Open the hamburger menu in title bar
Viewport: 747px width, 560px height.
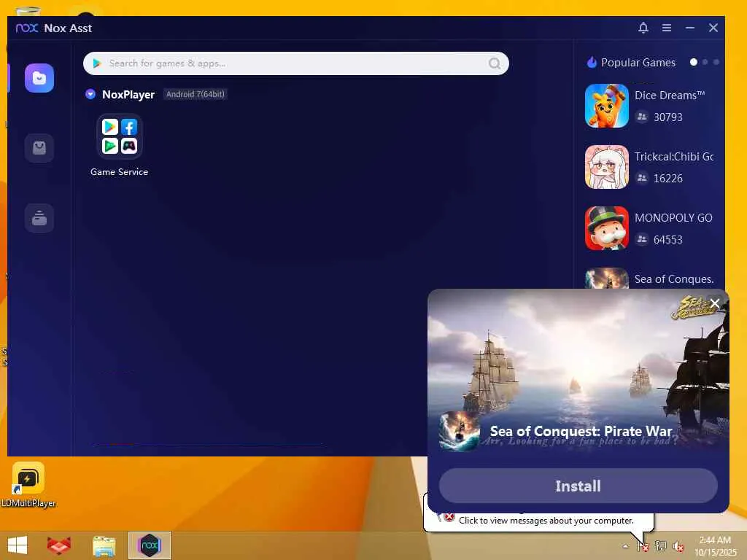667,28
